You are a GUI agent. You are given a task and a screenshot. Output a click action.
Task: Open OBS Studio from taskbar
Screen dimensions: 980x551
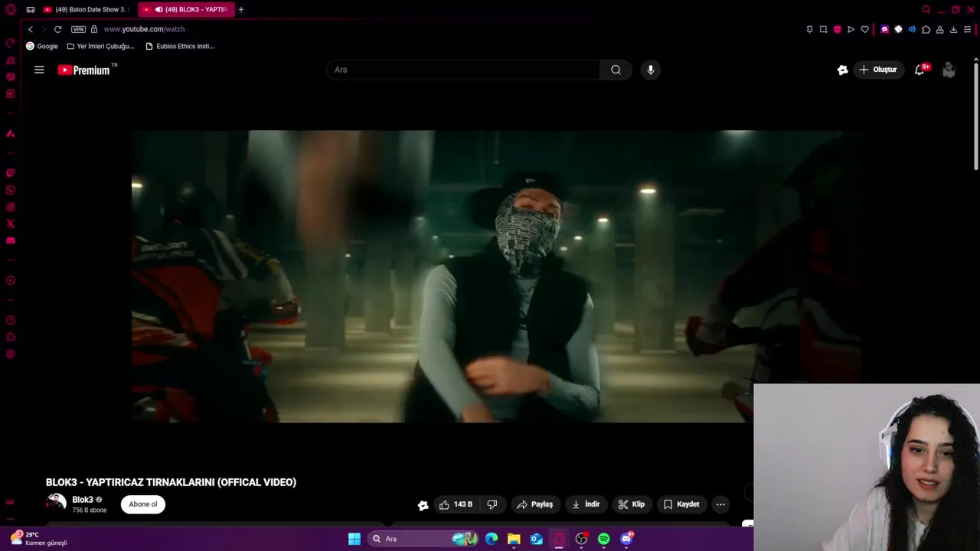click(581, 539)
